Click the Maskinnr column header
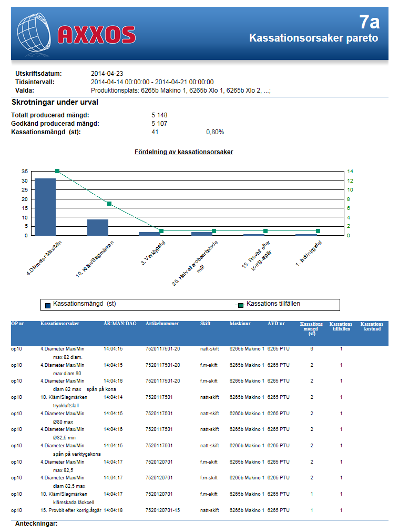 (240, 324)
